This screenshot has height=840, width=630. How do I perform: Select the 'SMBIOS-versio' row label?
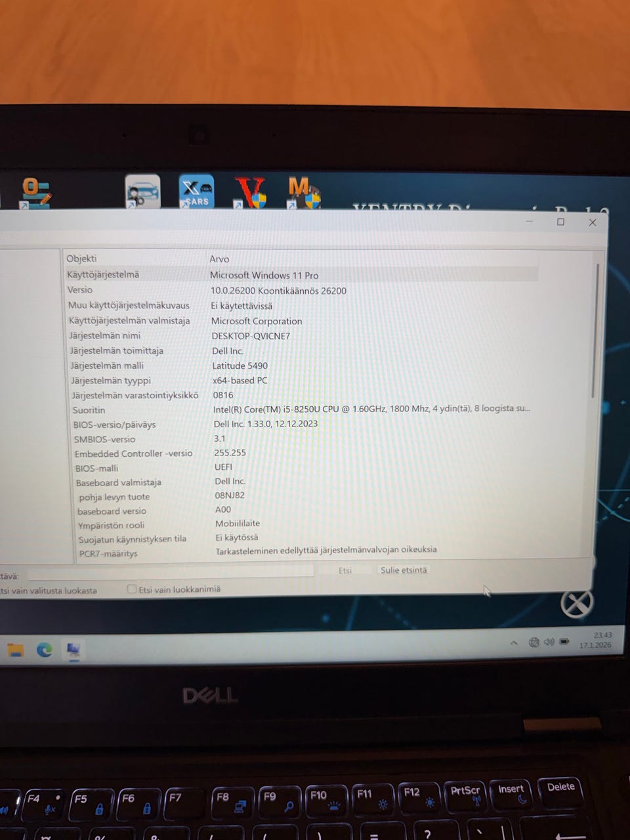pyautogui.click(x=104, y=439)
